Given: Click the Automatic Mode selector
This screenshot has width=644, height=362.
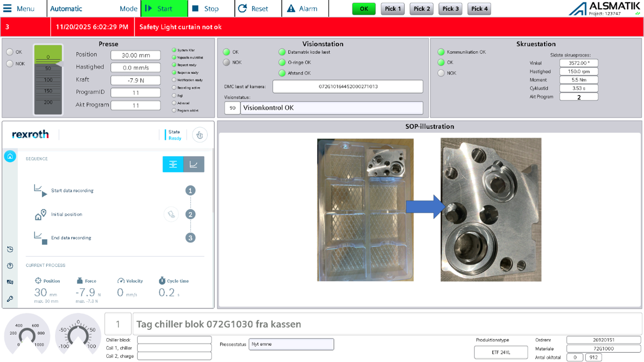Looking at the screenshot, I should [x=93, y=8].
